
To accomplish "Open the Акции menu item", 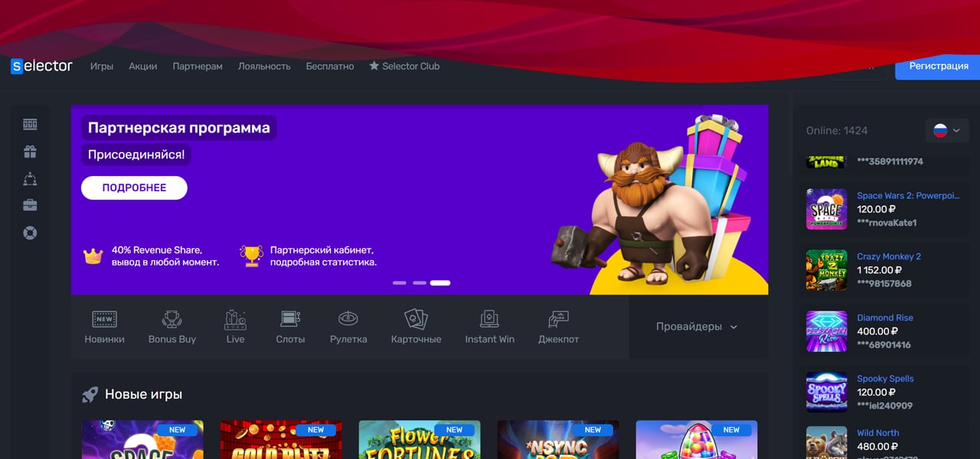I will [x=142, y=66].
